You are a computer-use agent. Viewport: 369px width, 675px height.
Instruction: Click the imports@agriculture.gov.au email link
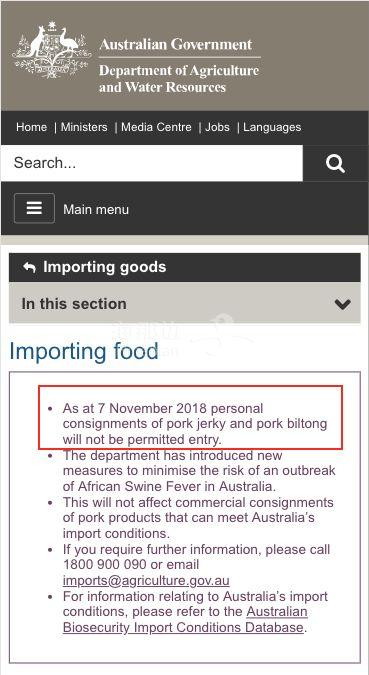coord(146,581)
